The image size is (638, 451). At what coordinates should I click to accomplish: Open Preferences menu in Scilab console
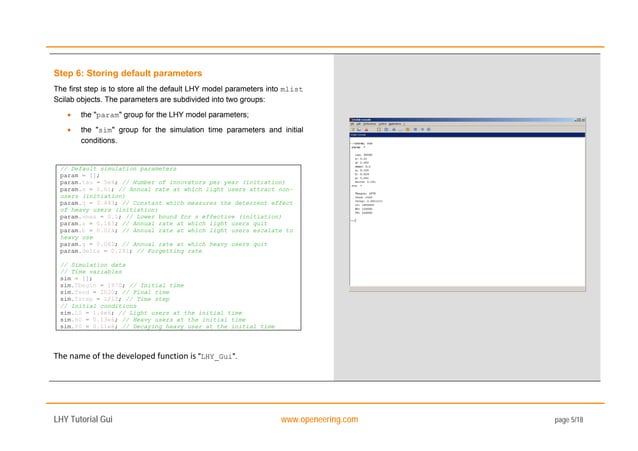tap(369, 124)
